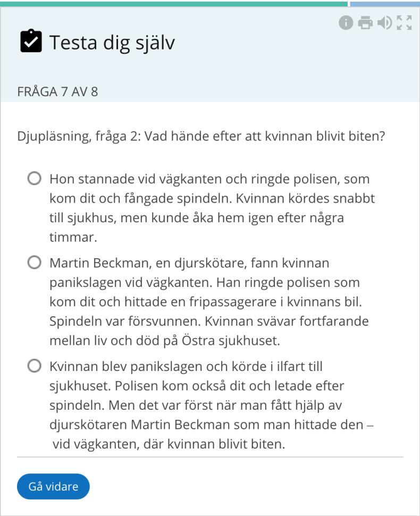Click the blue remaining progress segment
Screen dimensions: 420x516
point(385,4)
